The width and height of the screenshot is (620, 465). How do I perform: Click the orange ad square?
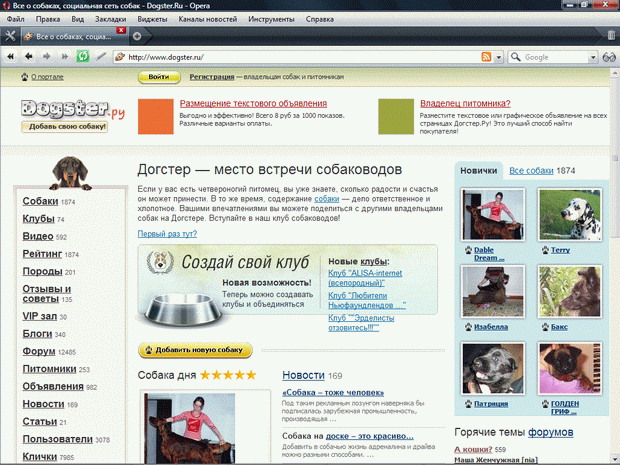156,117
